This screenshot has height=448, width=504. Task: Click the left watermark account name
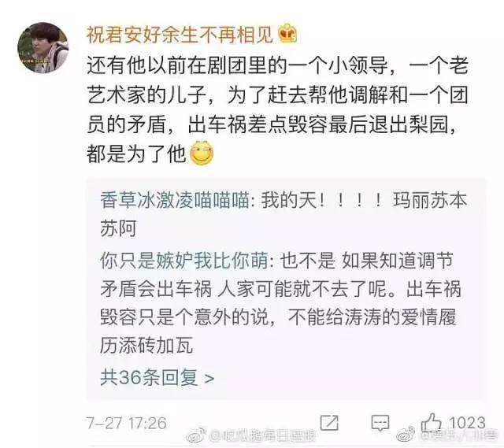click(x=262, y=435)
